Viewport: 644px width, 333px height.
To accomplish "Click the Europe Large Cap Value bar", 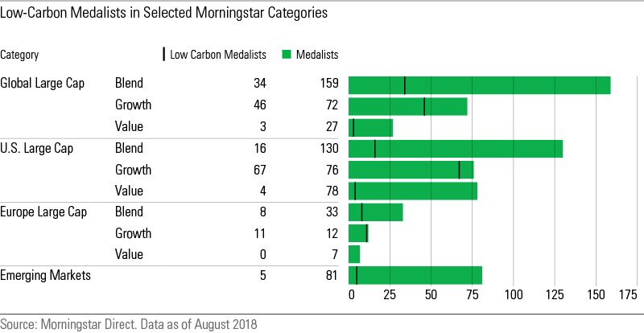I will (x=354, y=255).
